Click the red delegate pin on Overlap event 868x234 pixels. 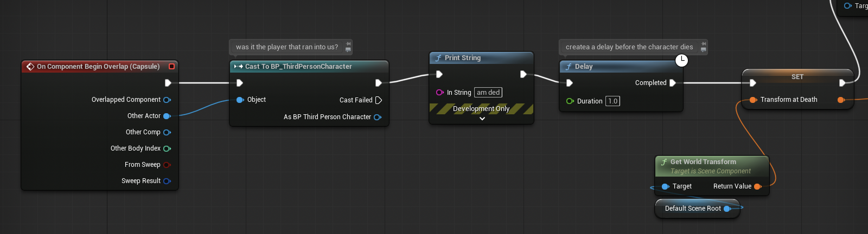(172, 67)
